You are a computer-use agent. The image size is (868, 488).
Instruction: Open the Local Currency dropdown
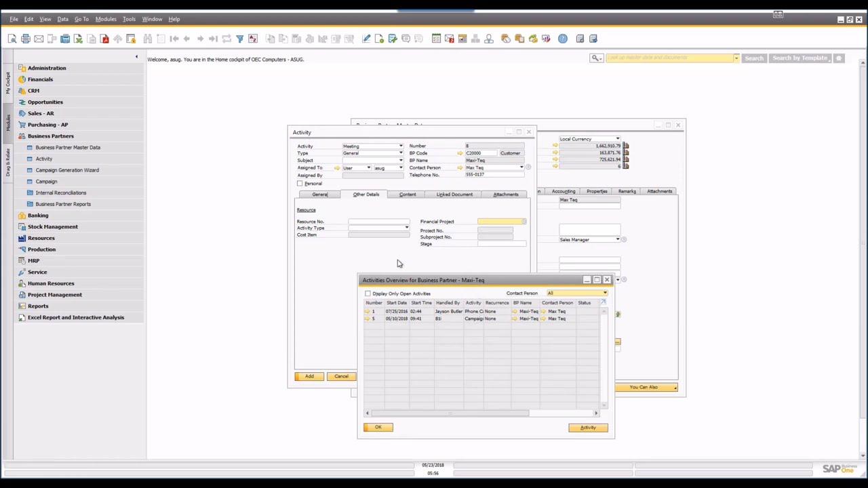pyautogui.click(x=617, y=139)
